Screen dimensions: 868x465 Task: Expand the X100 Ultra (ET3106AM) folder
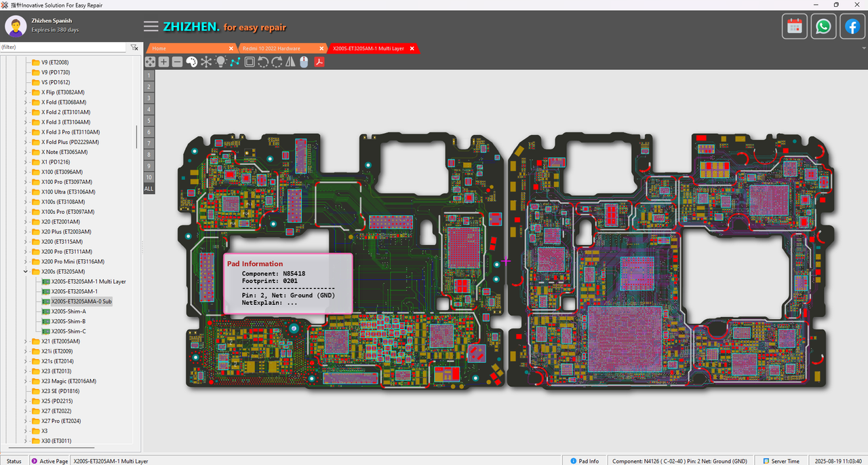tap(26, 192)
